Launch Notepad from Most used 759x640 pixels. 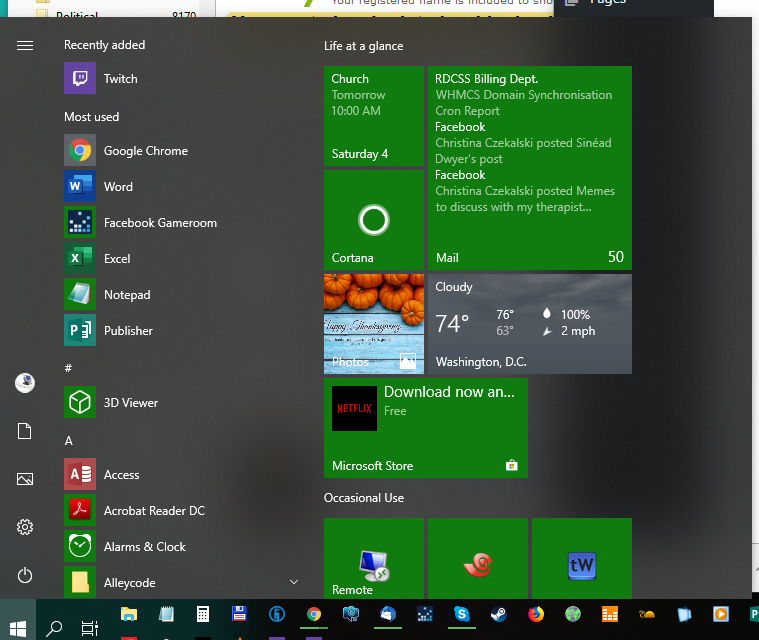pos(182,294)
